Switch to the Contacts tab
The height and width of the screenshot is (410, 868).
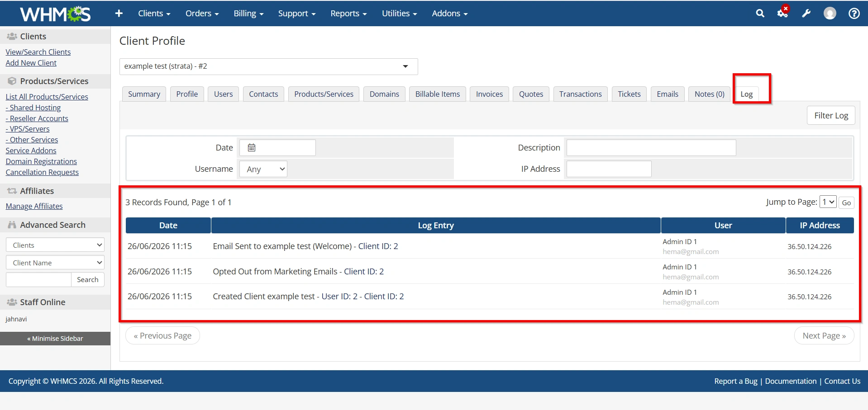click(x=263, y=94)
